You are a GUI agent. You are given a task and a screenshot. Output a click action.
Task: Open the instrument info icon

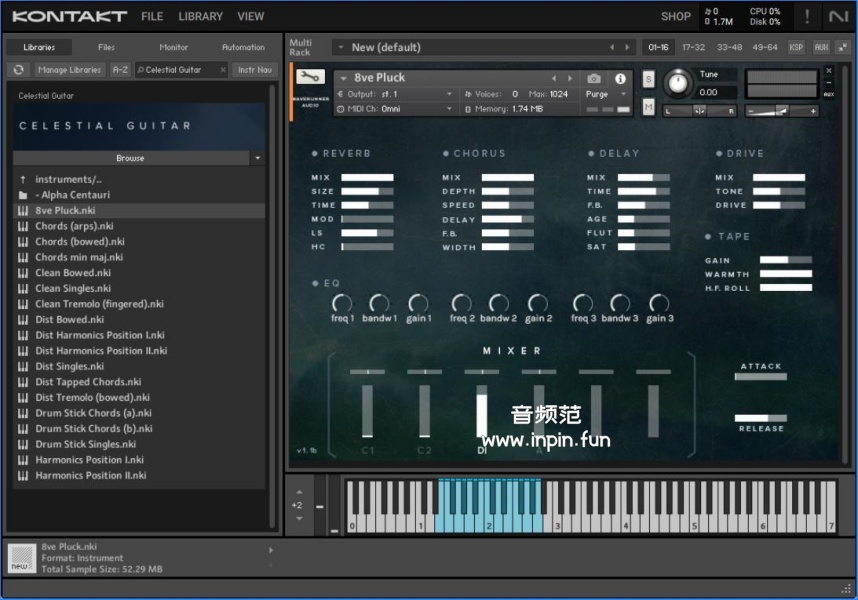pyautogui.click(x=620, y=78)
